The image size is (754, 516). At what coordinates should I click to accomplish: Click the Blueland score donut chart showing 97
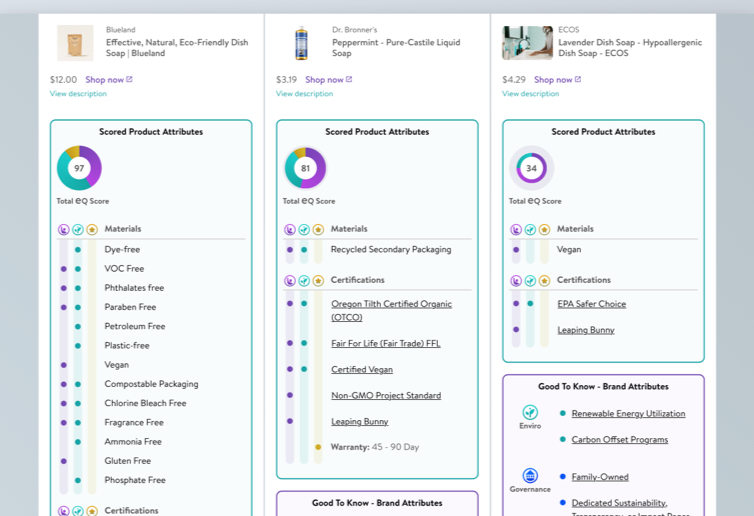(x=79, y=168)
